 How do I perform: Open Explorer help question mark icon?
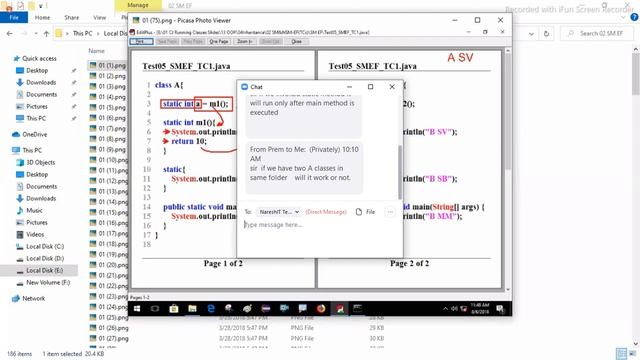[x=634, y=17]
